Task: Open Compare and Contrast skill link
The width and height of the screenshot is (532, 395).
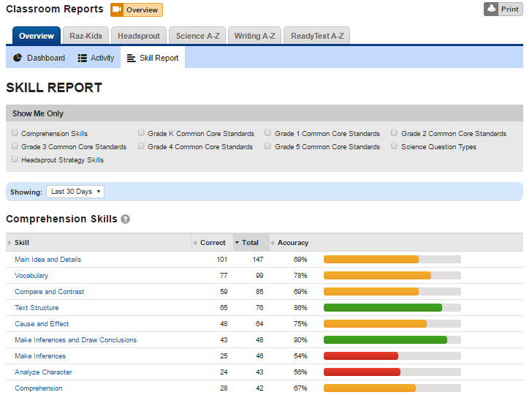Action: coord(49,291)
